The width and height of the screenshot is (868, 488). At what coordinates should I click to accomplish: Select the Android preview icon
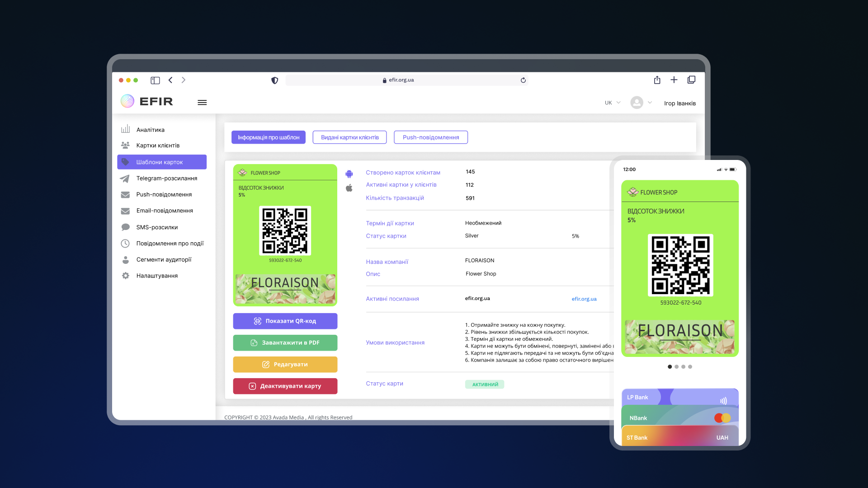[349, 174]
